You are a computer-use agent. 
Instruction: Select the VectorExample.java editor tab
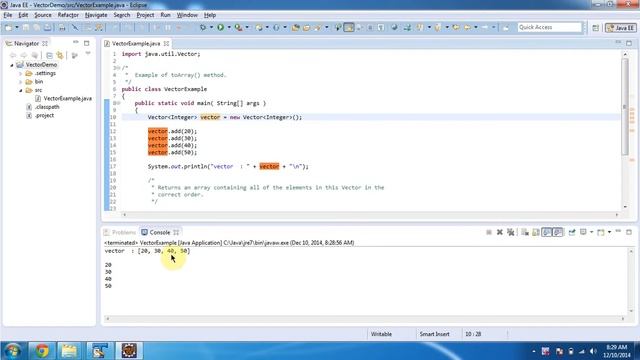pyautogui.click(x=136, y=43)
